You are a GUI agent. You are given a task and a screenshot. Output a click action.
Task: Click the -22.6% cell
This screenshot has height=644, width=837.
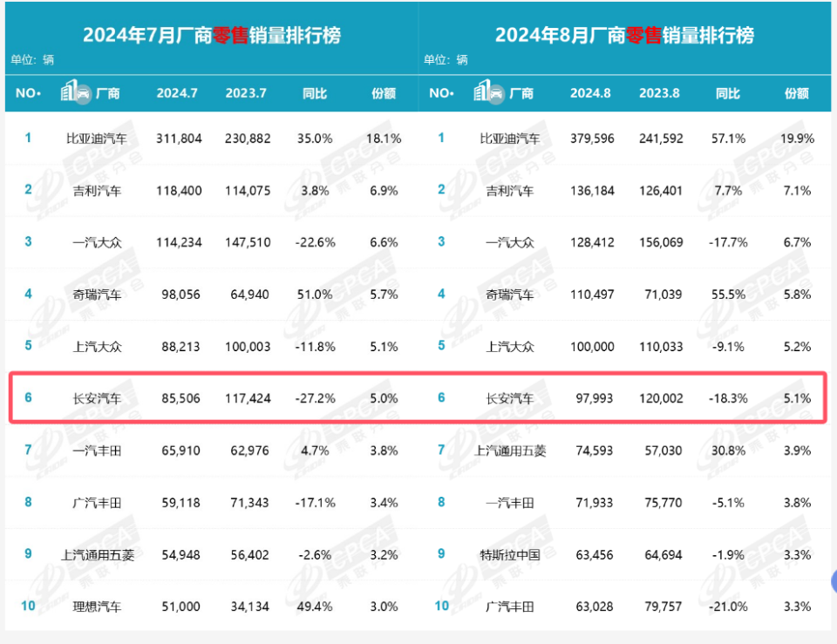pyautogui.click(x=316, y=243)
